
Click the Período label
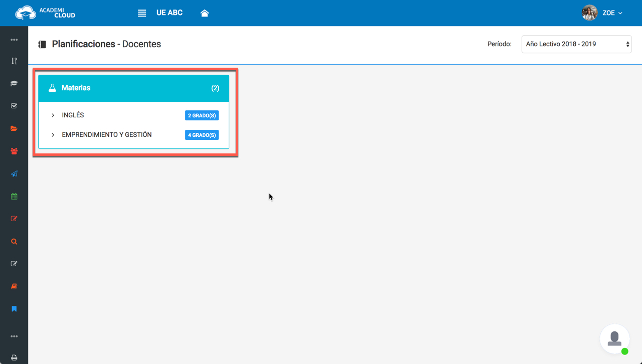click(500, 44)
